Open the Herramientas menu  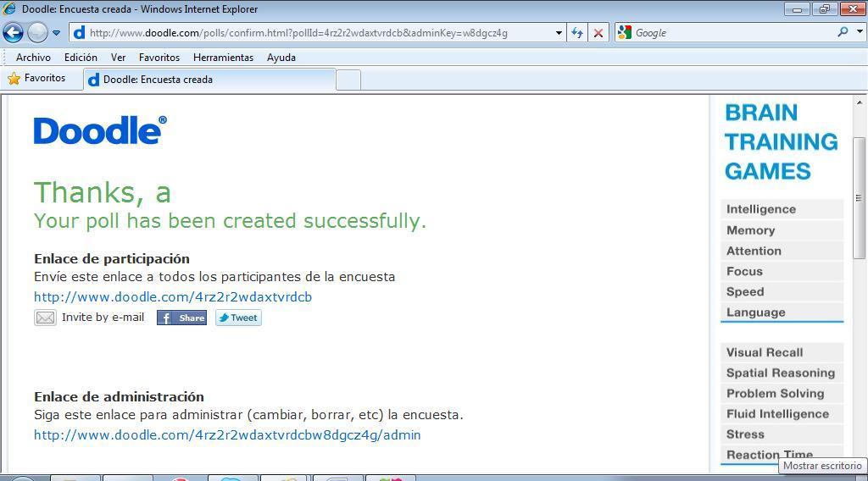pos(223,58)
